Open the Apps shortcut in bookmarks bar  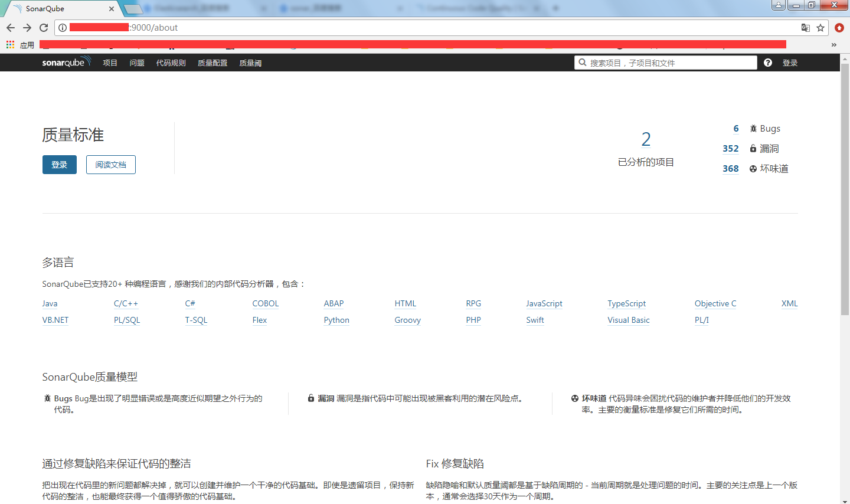20,45
